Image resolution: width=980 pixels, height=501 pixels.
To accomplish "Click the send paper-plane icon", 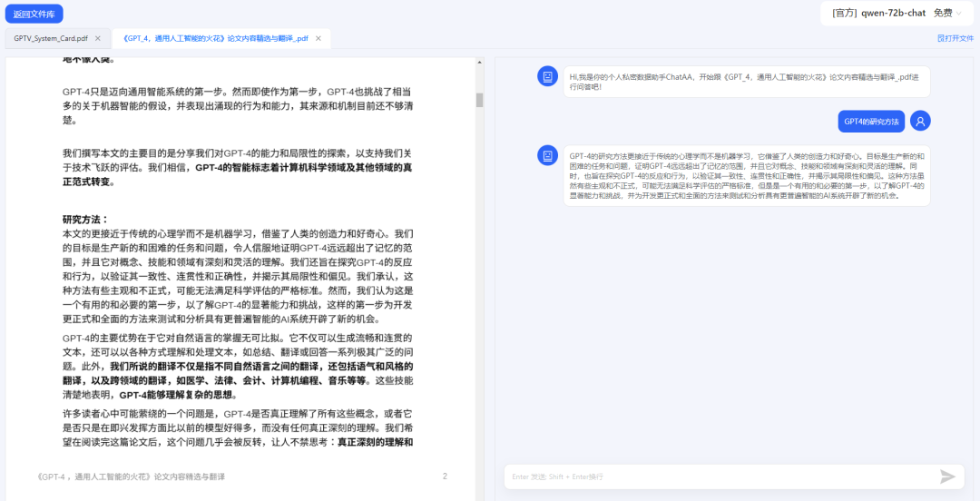I will (x=948, y=476).
